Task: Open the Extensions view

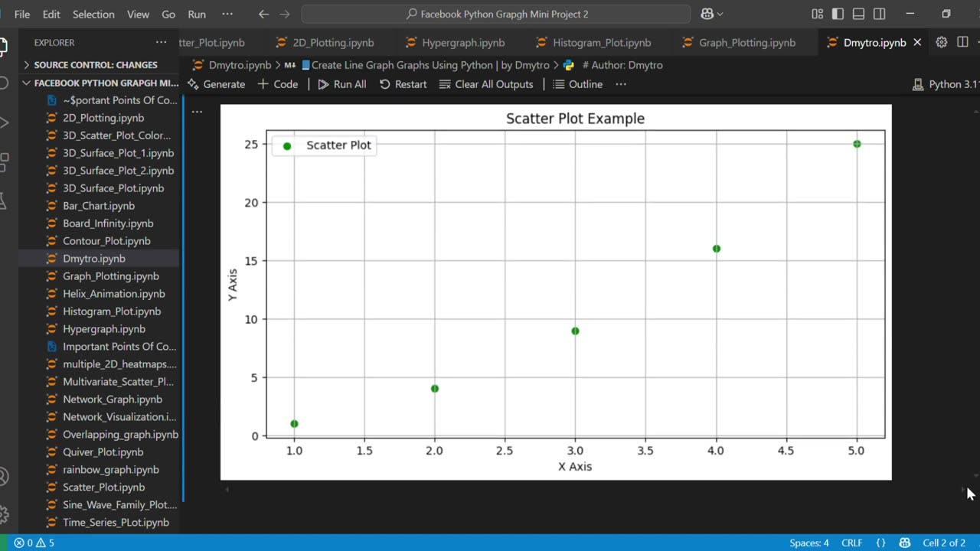Action: [3, 162]
